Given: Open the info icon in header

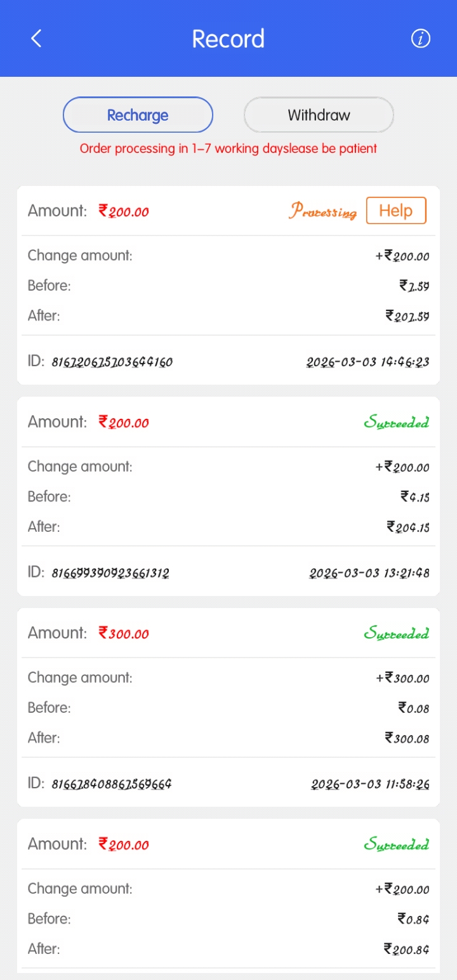Looking at the screenshot, I should 420,39.
